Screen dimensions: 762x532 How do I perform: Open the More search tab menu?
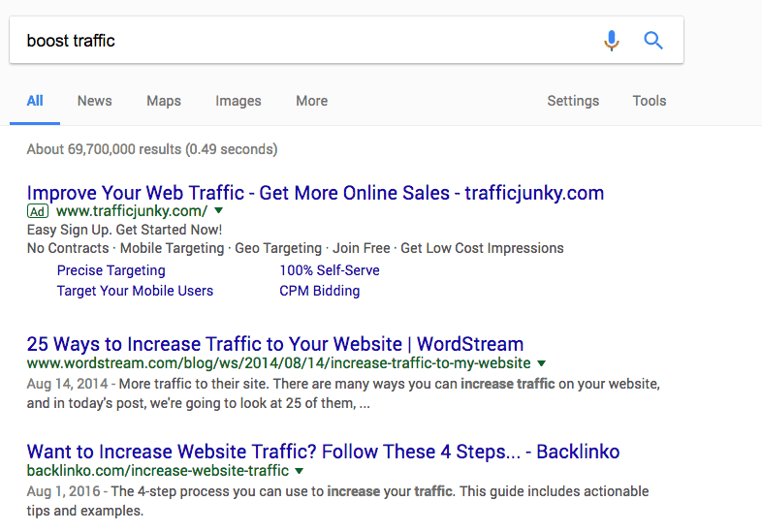tap(311, 101)
